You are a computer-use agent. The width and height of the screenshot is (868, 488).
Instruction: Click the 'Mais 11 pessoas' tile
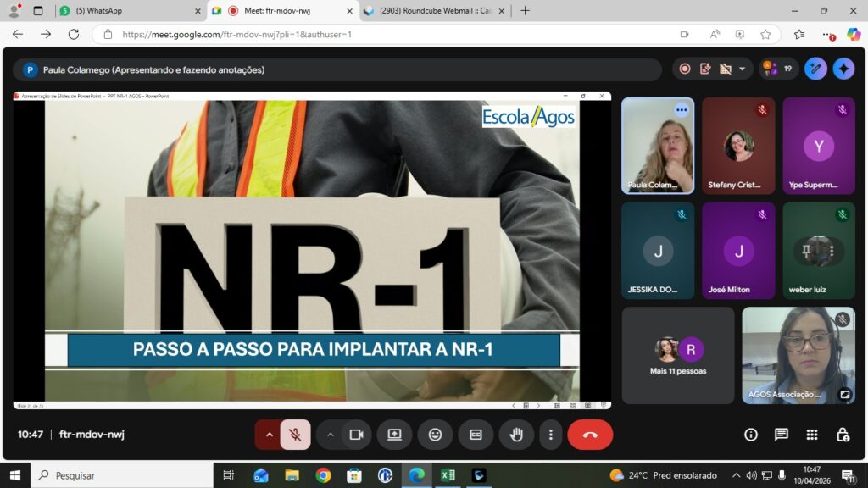(677, 355)
